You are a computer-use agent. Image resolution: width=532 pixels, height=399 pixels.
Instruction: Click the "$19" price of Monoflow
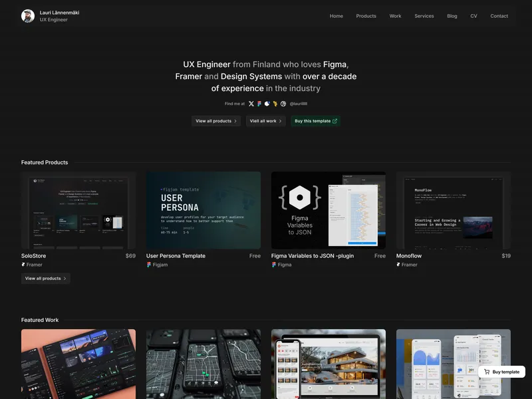pyautogui.click(x=506, y=256)
